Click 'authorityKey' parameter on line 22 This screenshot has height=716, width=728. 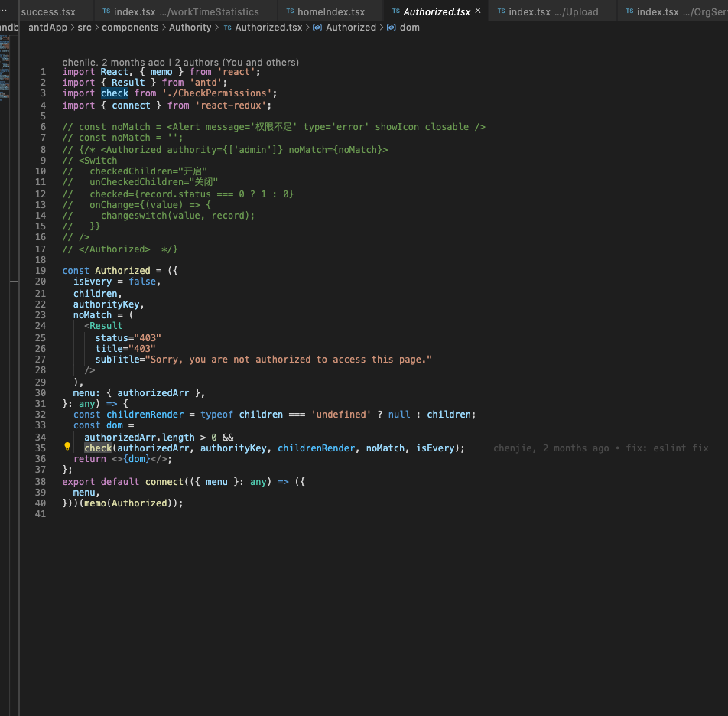[106, 304]
